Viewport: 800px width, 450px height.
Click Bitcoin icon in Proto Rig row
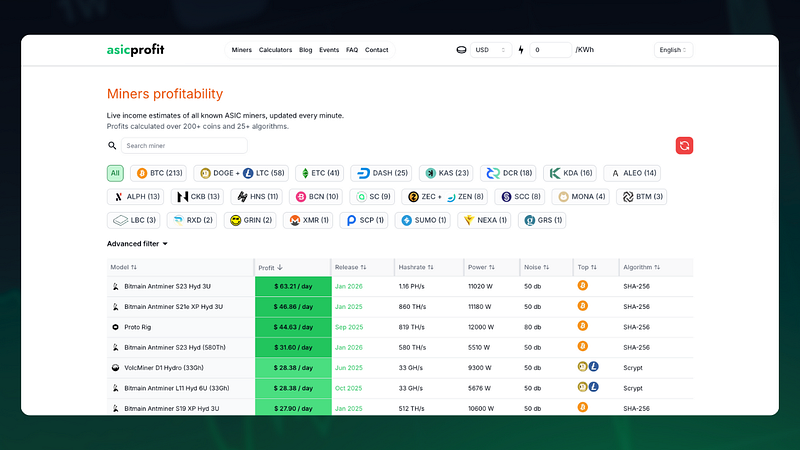click(583, 326)
